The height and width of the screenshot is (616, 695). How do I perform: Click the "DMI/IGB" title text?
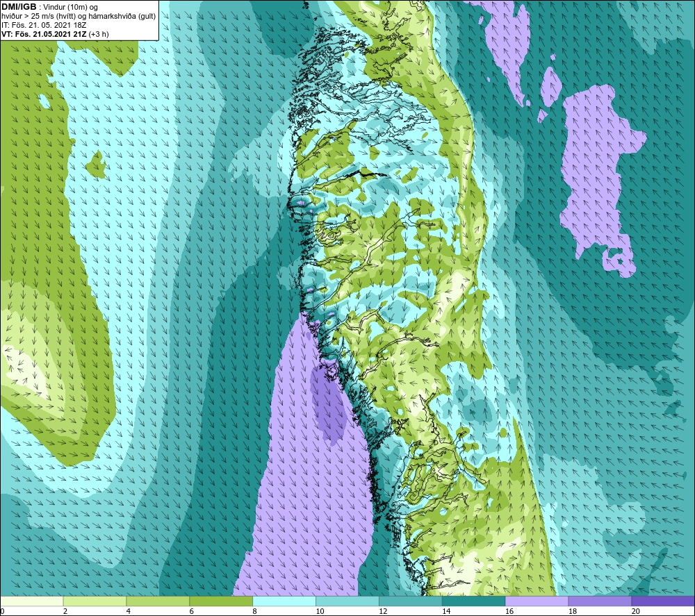click(x=19, y=7)
